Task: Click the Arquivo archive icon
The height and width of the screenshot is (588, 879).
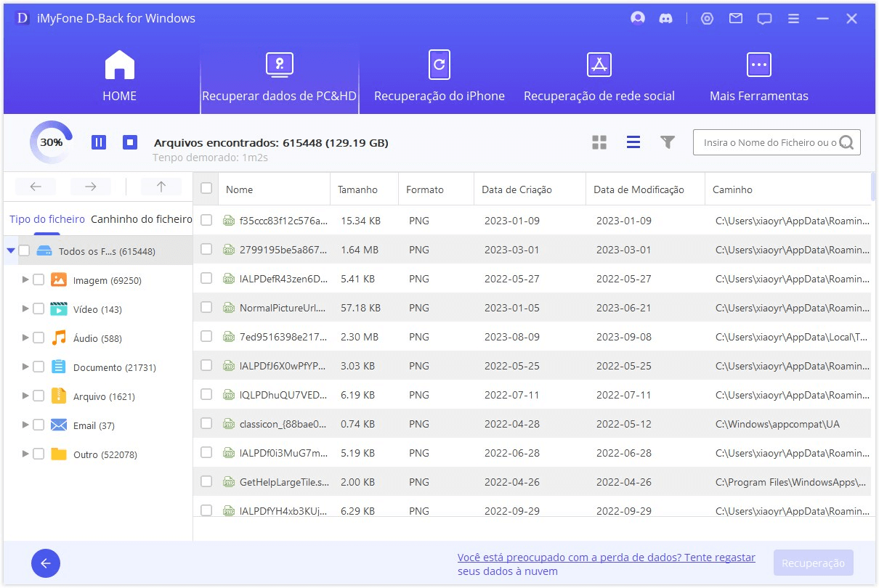Action: tap(59, 396)
